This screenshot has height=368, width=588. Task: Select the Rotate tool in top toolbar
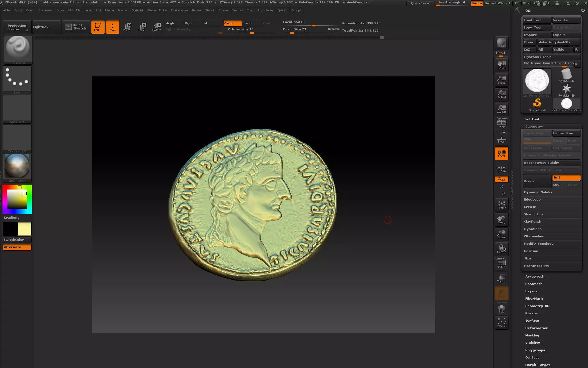pyautogui.click(x=156, y=27)
